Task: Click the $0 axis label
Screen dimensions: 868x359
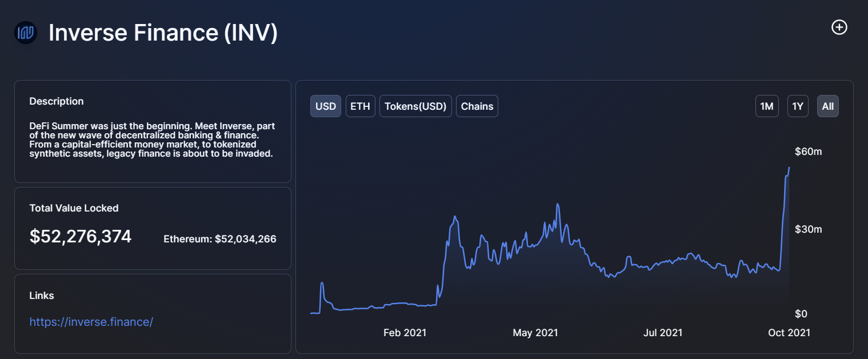Action: 802,314
